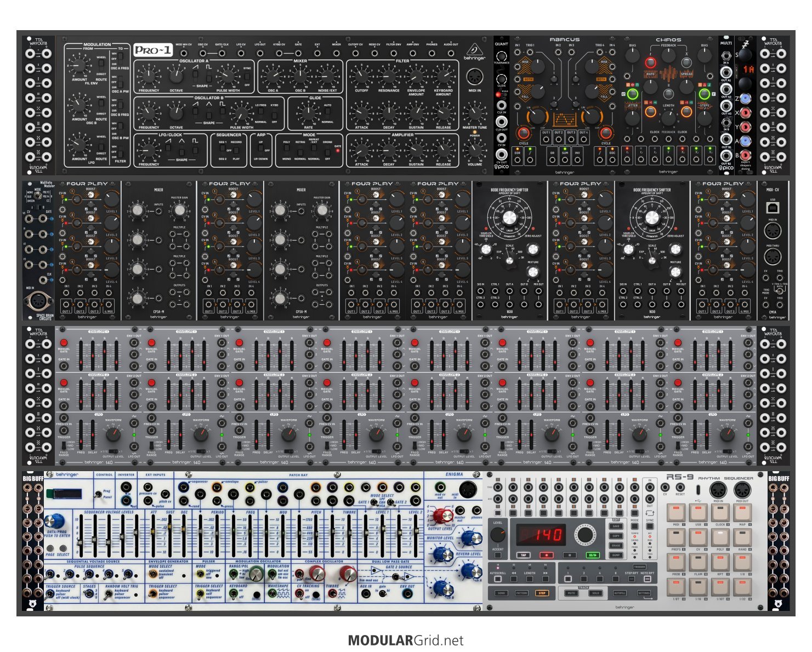Click the RS-9 USB port
The height and width of the screenshot is (652, 812).
point(698,490)
